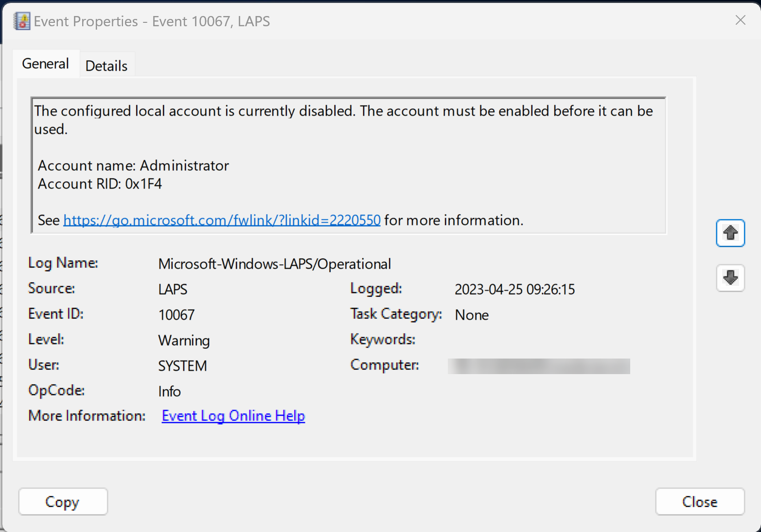Viewport: 761px width, 532px height.
Task: Close the dialog with the X icon
Action: [x=740, y=20]
